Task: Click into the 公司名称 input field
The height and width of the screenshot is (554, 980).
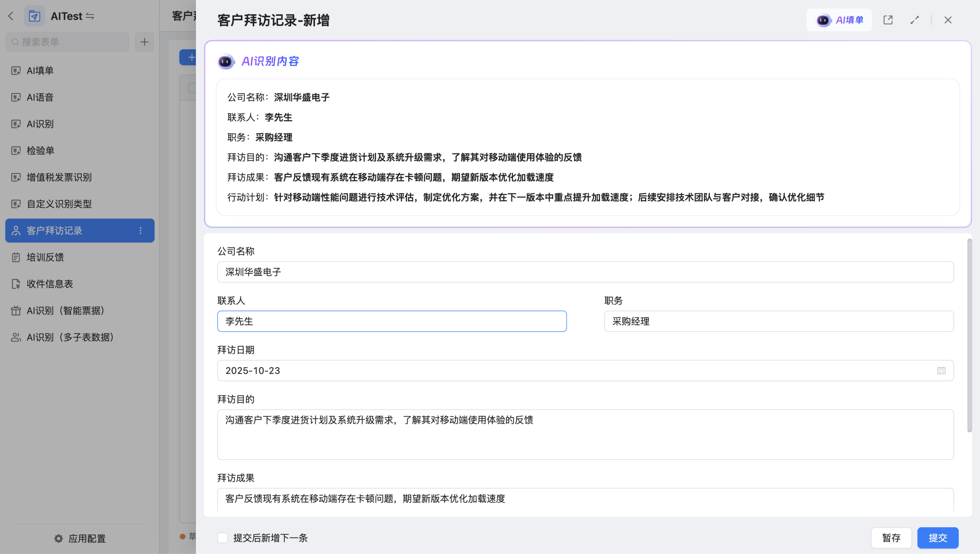Action: (585, 272)
